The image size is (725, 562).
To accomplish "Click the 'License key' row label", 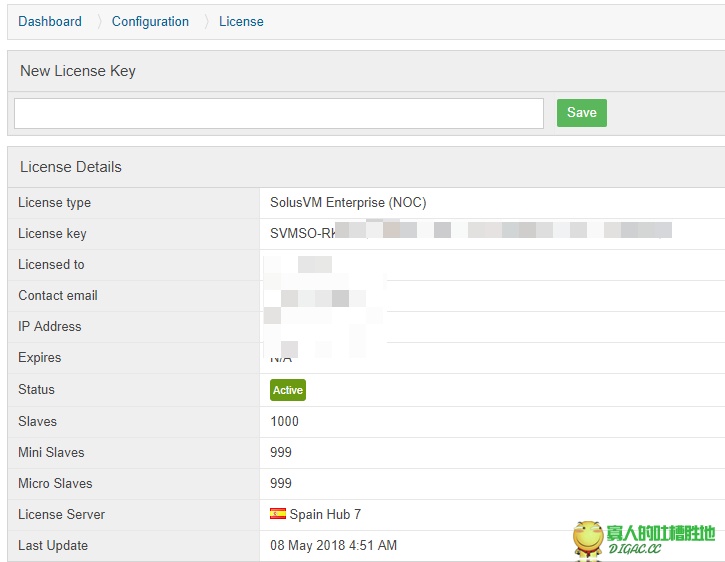I will (x=52, y=234).
